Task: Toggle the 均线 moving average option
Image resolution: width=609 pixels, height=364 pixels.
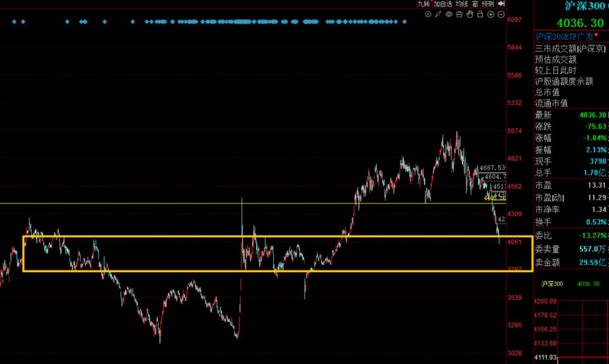Action: point(462,4)
